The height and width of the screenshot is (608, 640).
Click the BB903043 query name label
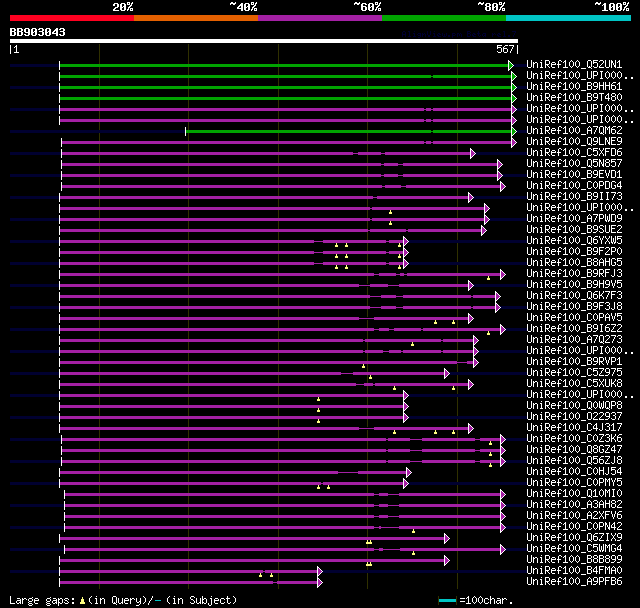pyautogui.click(x=38, y=32)
